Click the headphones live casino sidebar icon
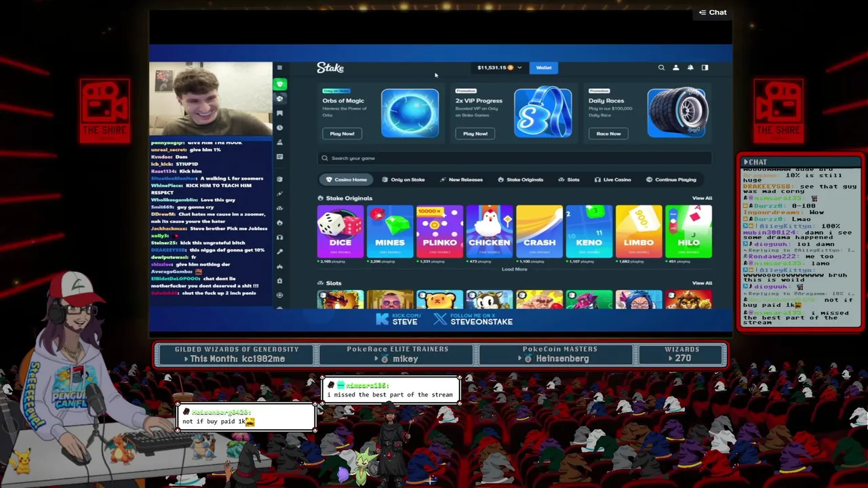 (x=279, y=237)
